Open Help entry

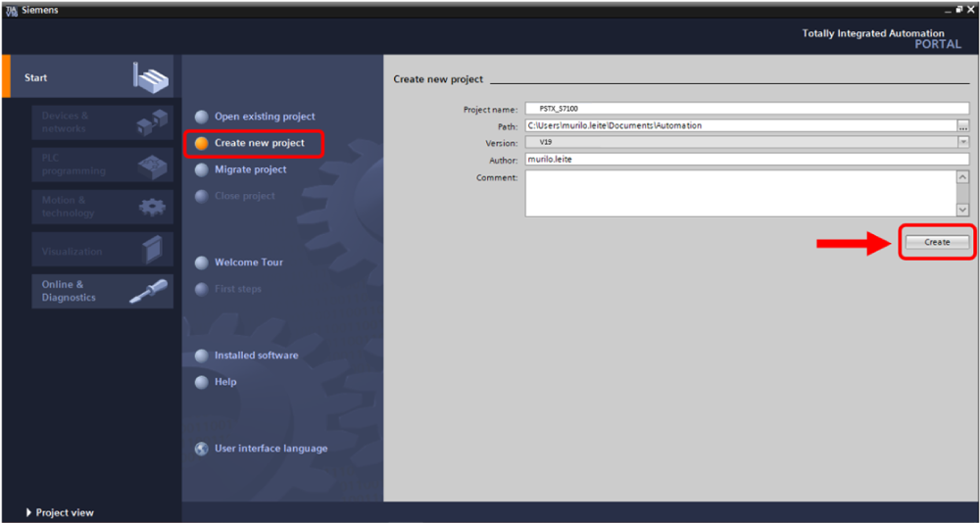tap(225, 381)
